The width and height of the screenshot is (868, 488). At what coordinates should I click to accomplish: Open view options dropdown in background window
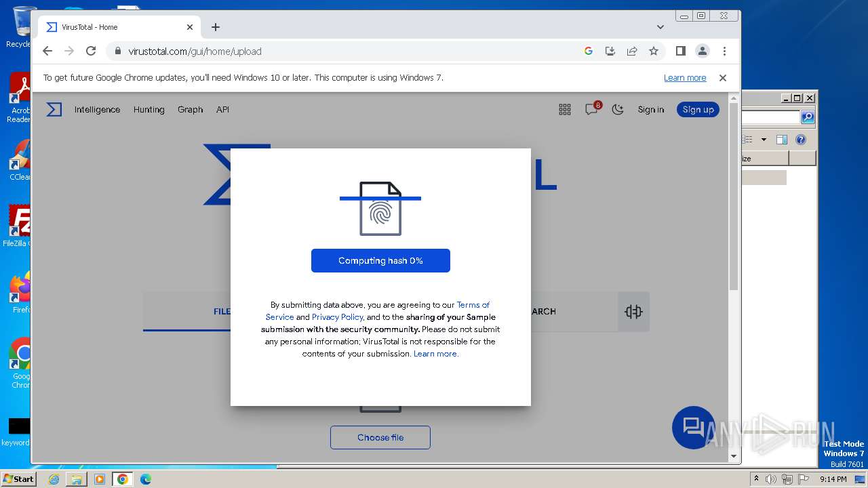click(x=764, y=140)
